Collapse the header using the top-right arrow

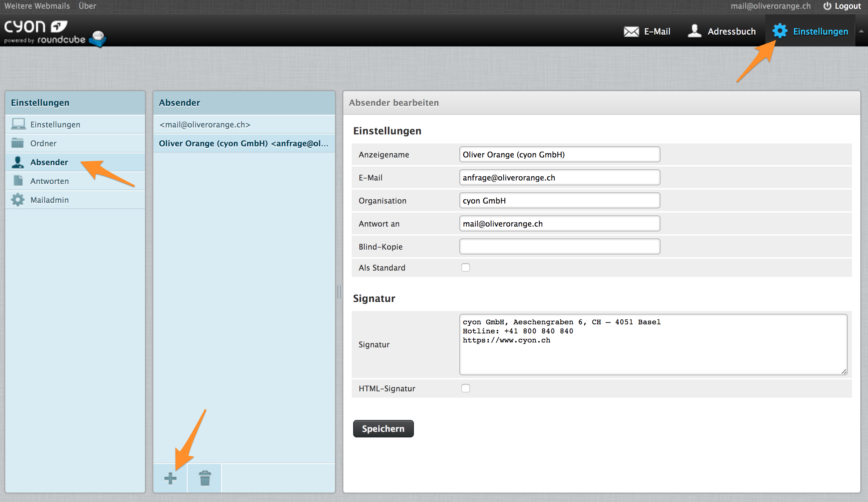861,31
